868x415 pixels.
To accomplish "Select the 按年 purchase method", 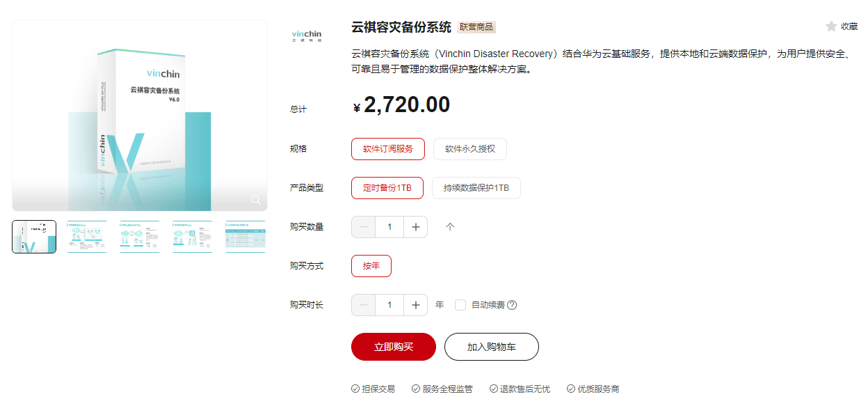I will (371, 265).
